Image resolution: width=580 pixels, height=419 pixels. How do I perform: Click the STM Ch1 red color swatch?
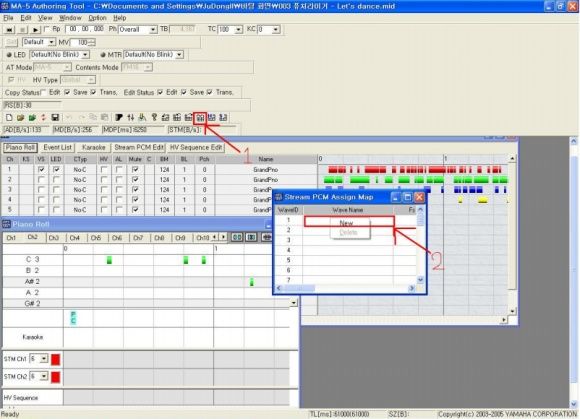pos(55,359)
